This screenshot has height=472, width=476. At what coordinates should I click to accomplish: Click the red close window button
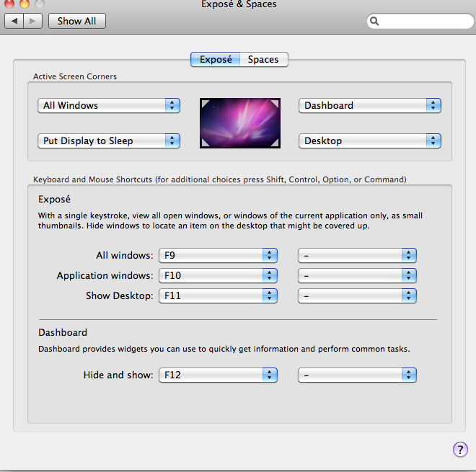(x=9, y=3)
